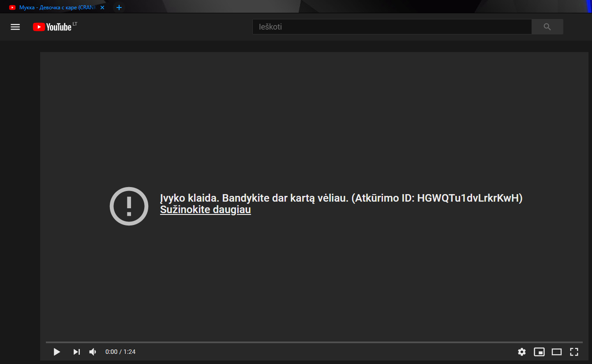
Task: Open a new browser tab
Action: coord(119,8)
